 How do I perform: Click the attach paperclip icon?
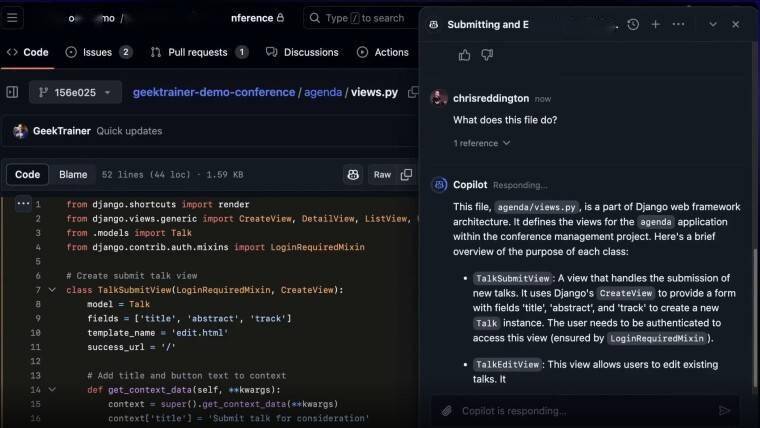click(446, 411)
